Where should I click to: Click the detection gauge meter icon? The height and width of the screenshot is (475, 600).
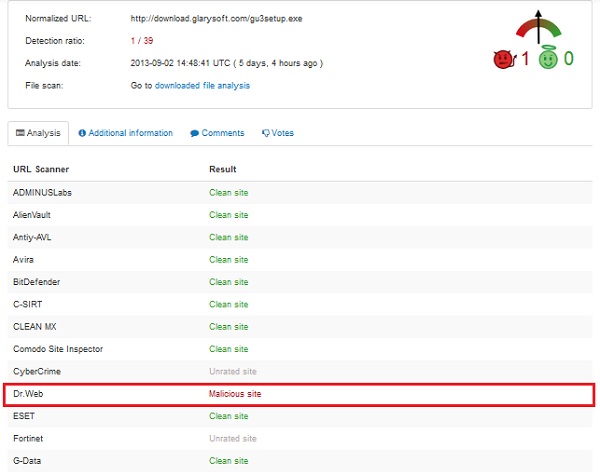tap(535, 27)
